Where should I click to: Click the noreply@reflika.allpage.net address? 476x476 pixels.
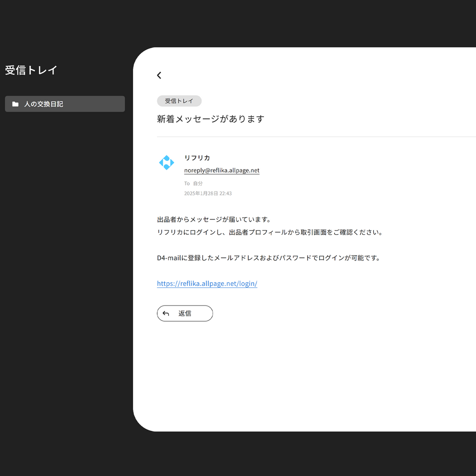coord(221,170)
